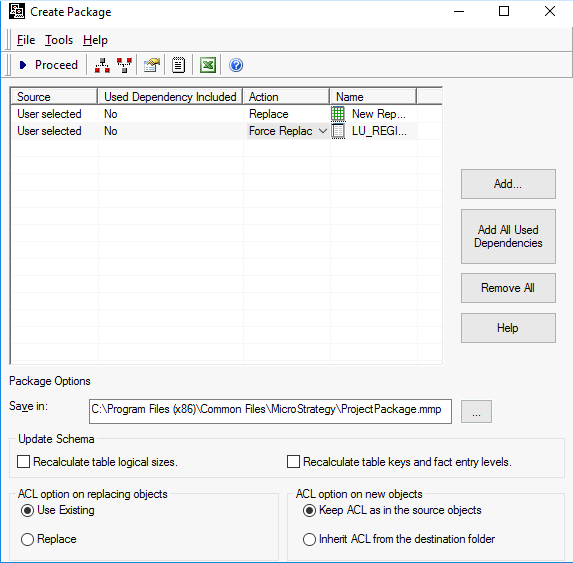Click the Save in path field
Screen dimensions: 573x563
point(270,411)
